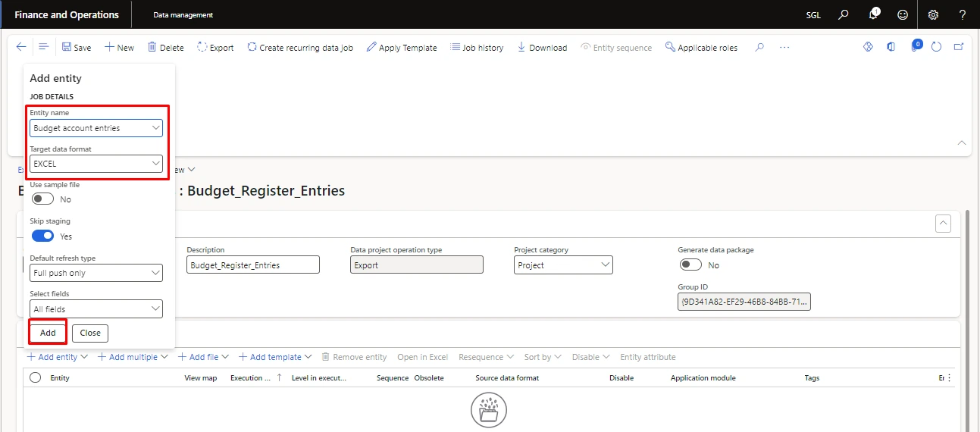980x432 pixels.
Task: Click the Close button in Add entity
Action: pos(90,333)
